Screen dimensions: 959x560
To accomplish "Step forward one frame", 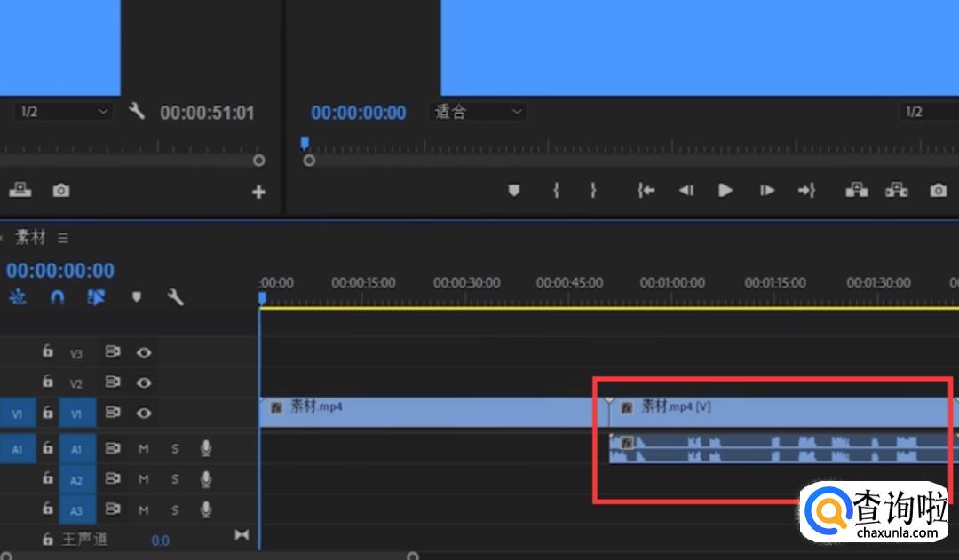I will pos(767,190).
